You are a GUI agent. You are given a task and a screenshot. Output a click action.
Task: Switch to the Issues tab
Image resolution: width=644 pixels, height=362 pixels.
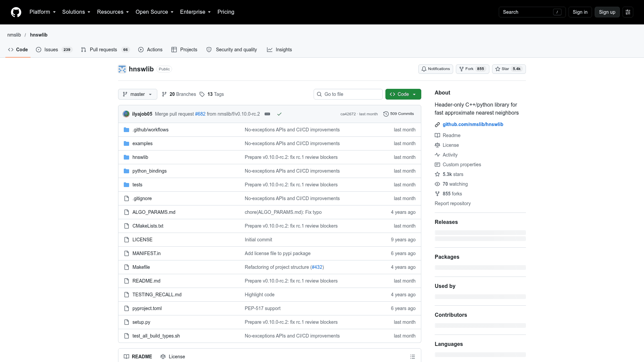tap(54, 50)
